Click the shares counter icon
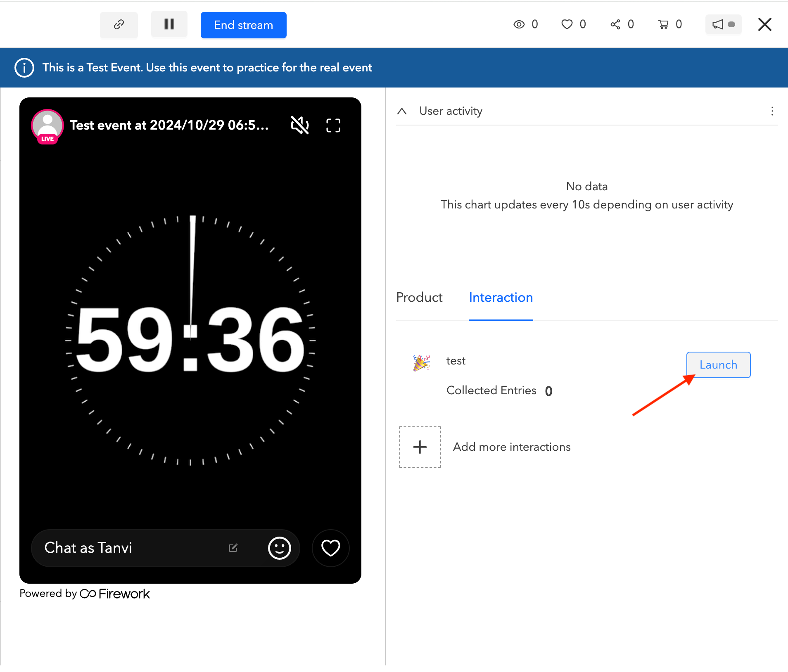Viewport: 788px width, 672px height. [622, 24]
